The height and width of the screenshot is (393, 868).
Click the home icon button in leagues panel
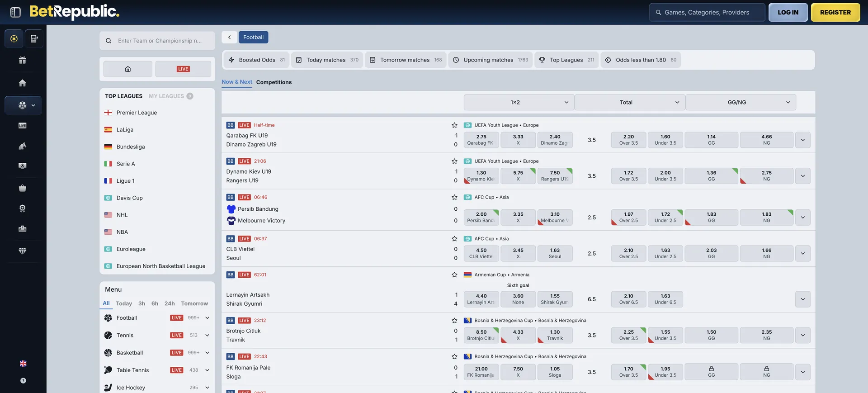128,69
